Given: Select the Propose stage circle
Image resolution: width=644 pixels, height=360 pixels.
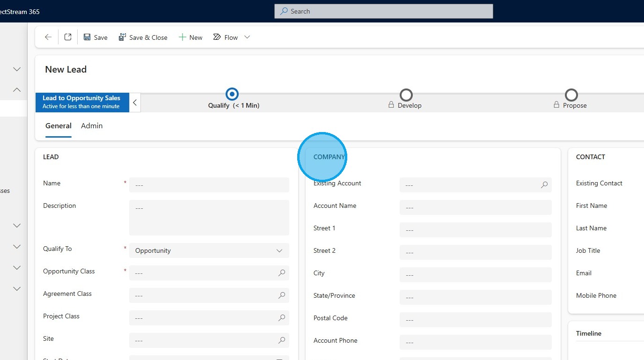Looking at the screenshot, I should pyautogui.click(x=571, y=95).
